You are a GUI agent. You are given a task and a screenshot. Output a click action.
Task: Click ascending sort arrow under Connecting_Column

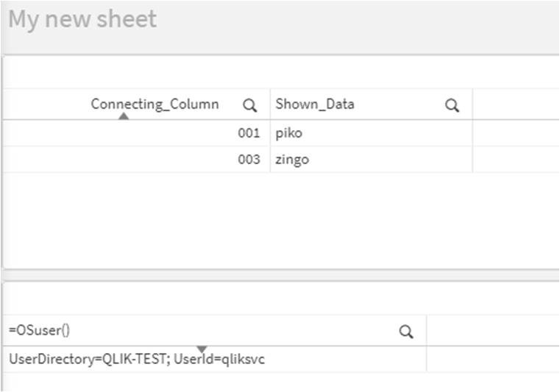point(124,115)
